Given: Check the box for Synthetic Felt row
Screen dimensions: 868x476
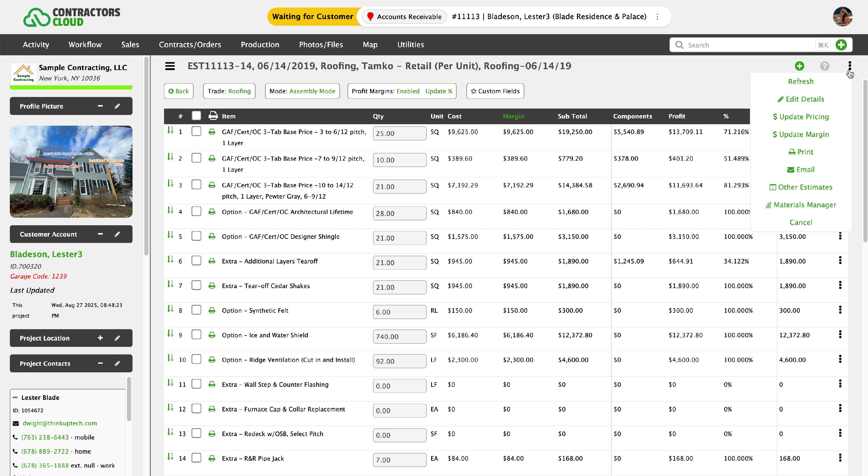Looking at the screenshot, I should 196,310.
